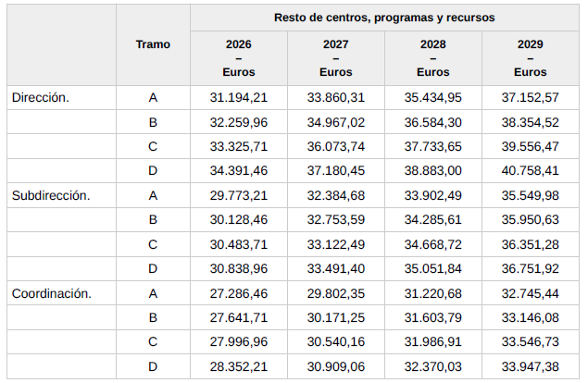
Task: Click the Dirección row label
Action: point(41,97)
